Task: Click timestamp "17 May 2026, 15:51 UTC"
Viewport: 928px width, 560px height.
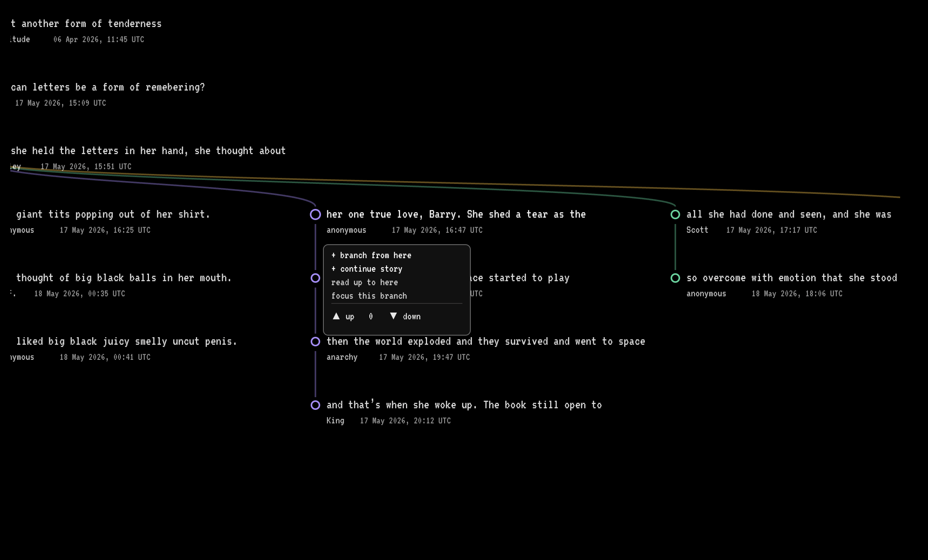Action: pos(86,166)
